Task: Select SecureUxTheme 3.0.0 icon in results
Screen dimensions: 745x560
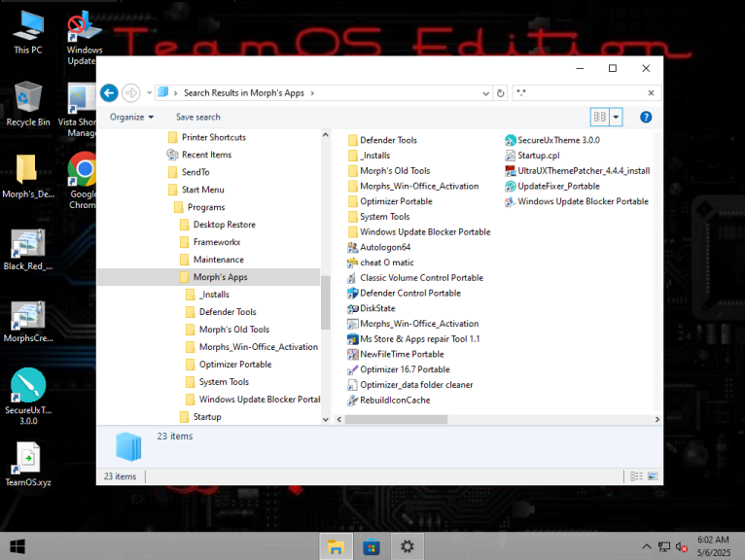Action: pos(511,140)
